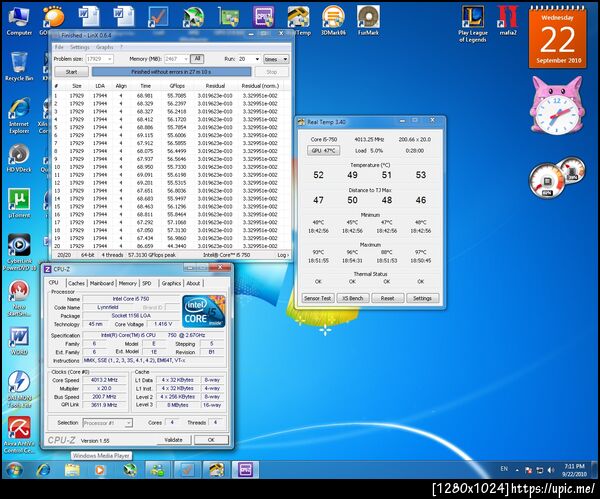Open Windows Explorer folder on taskbar
Image resolution: width=600 pixels, height=499 pixels.
72,470
